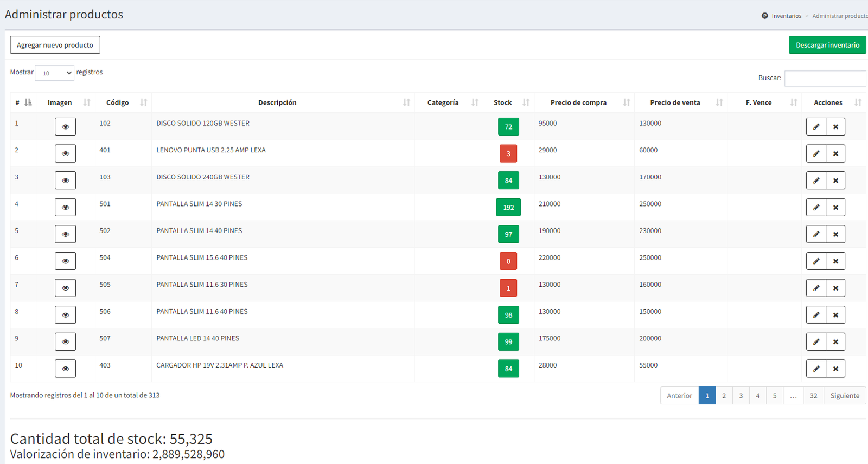
Task: Remove PANTALLA SLIM 15.6 40 PINES product
Action: point(835,261)
